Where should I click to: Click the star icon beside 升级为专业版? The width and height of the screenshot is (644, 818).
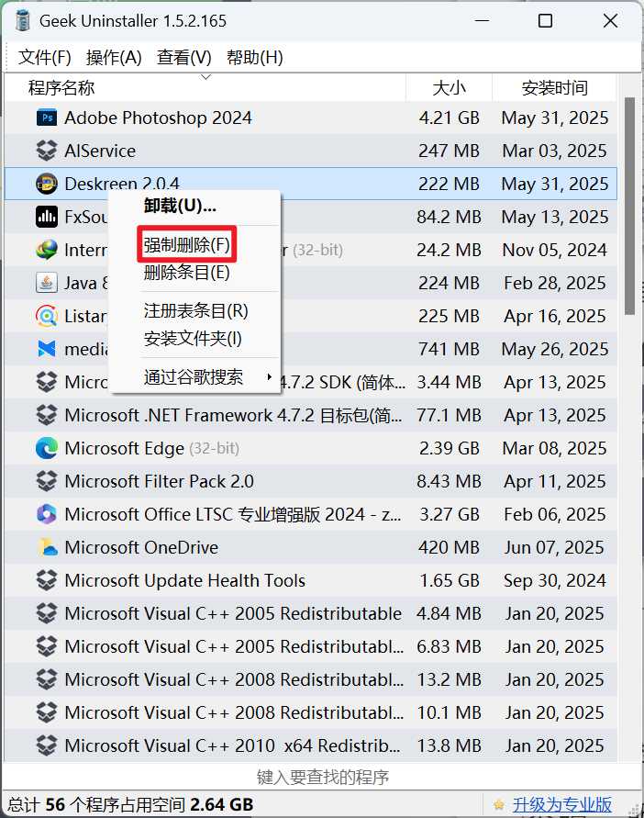(498, 804)
